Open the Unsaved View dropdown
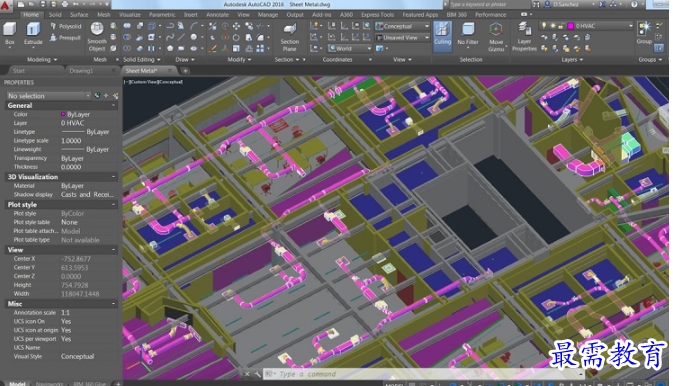Viewport: 673px width, 386px height. (x=402, y=38)
